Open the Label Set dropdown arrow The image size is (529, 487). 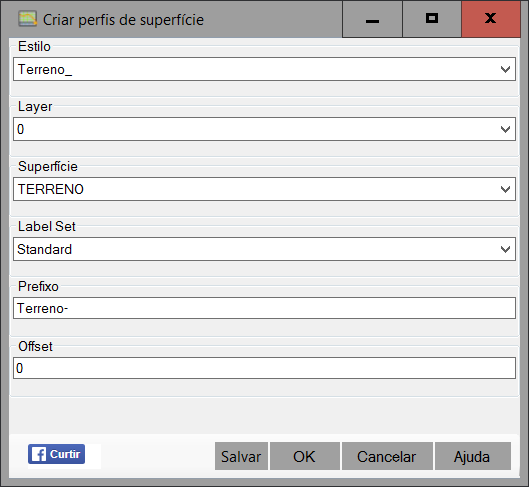(x=505, y=250)
